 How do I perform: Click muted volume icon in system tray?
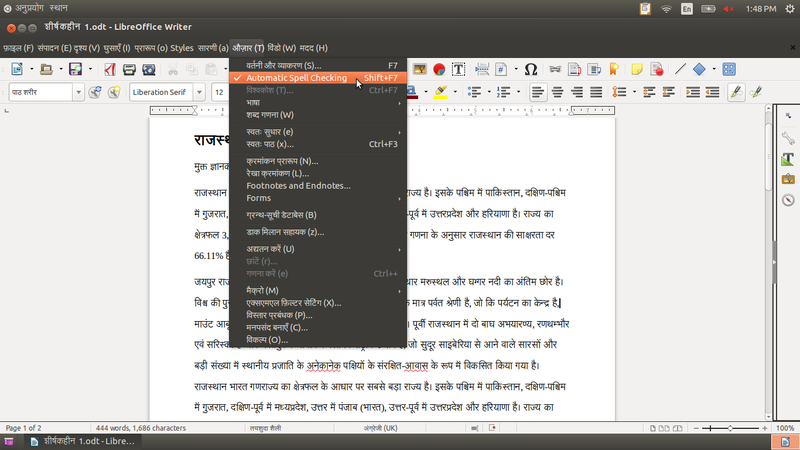tap(729, 9)
